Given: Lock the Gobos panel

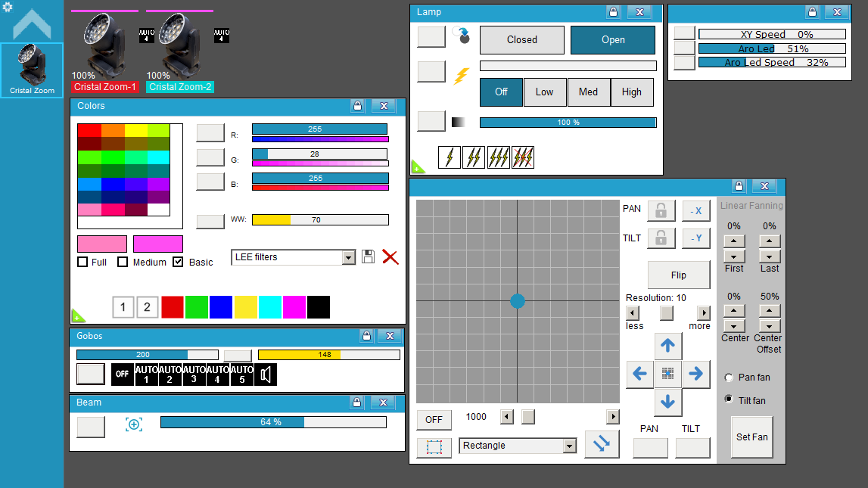Looking at the screenshot, I should [366, 336].
